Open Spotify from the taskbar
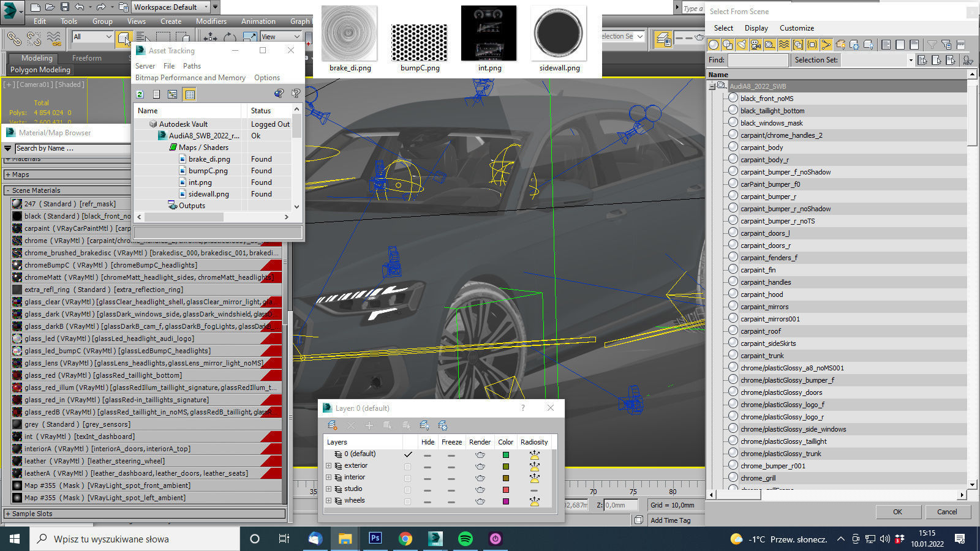 pyautogui.click(x=466, y=539)
